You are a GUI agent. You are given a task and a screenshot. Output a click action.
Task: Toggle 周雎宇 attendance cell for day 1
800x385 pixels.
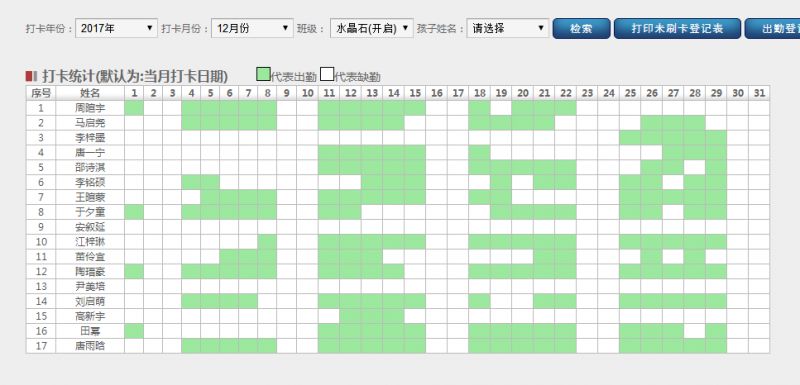134,108
